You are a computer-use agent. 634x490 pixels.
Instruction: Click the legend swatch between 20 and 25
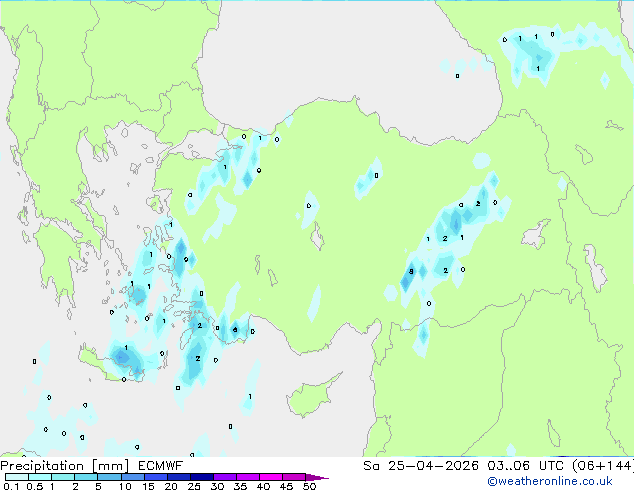(178, 477)
